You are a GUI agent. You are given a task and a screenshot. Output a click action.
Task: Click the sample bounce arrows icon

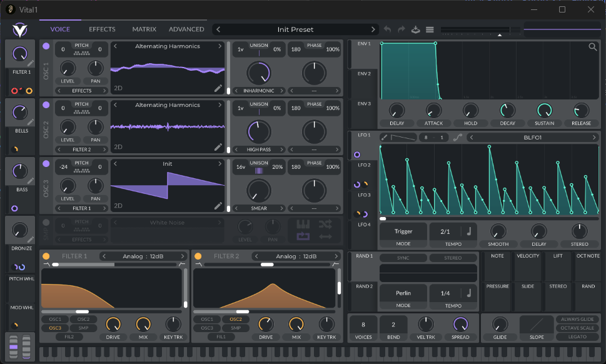[325, 236]
